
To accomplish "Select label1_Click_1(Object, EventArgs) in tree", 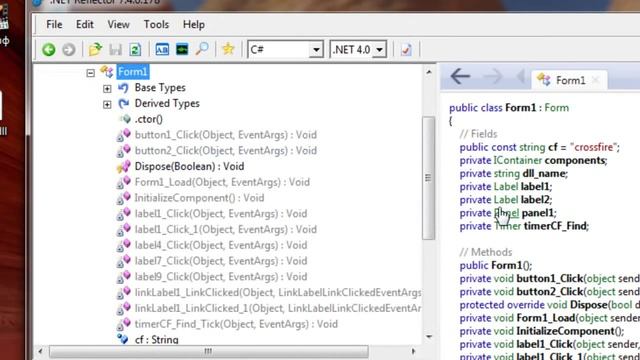I will pyautogui.click(x=226, y=229).
